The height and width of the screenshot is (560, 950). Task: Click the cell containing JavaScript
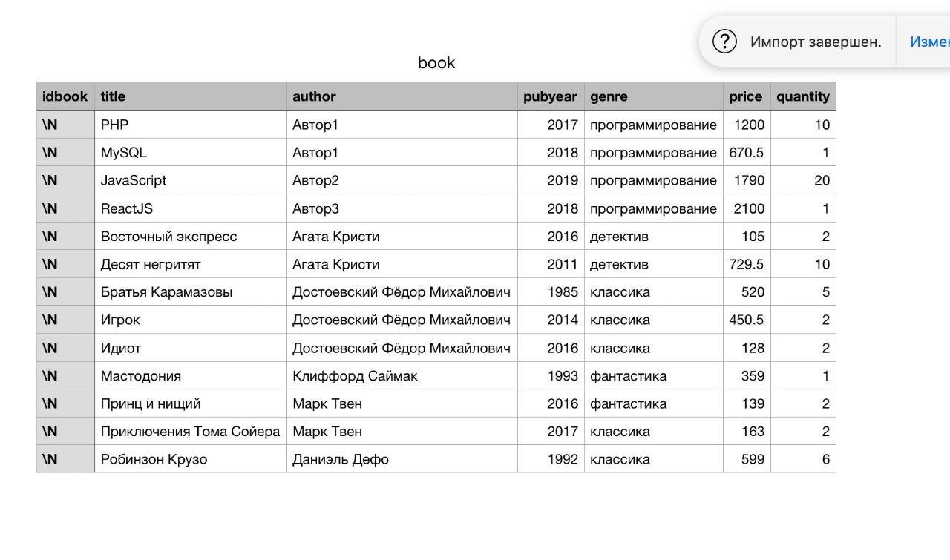191,180
